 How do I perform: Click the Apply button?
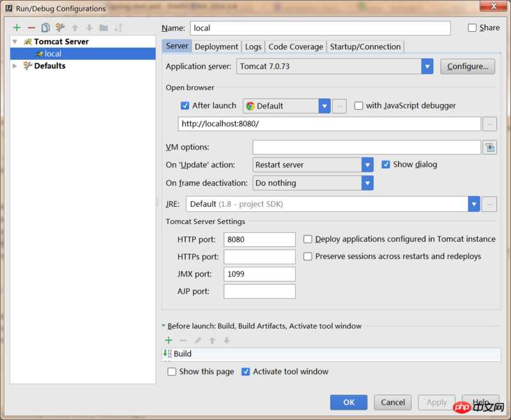pos(437,402)
